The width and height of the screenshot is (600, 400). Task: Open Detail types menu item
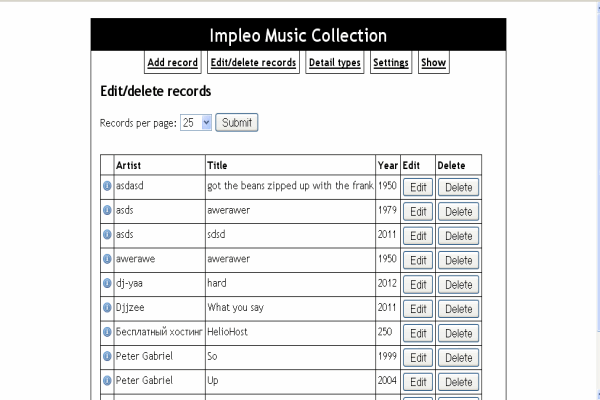point(334,63)
